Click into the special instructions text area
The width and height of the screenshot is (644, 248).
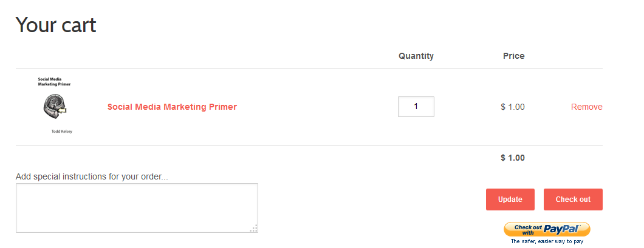(x=137, y=208)
